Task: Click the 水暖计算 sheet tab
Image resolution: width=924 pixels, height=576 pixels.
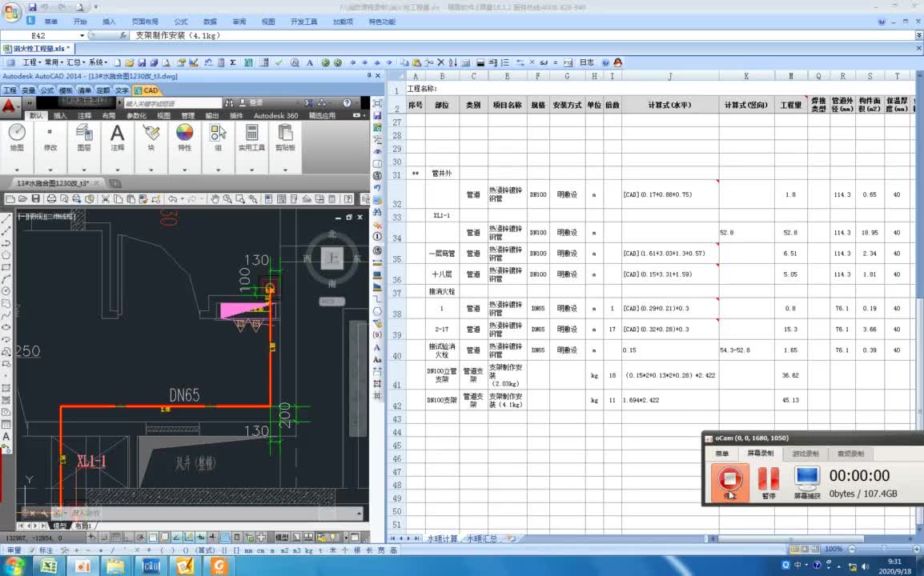Action: coord(442,538)
